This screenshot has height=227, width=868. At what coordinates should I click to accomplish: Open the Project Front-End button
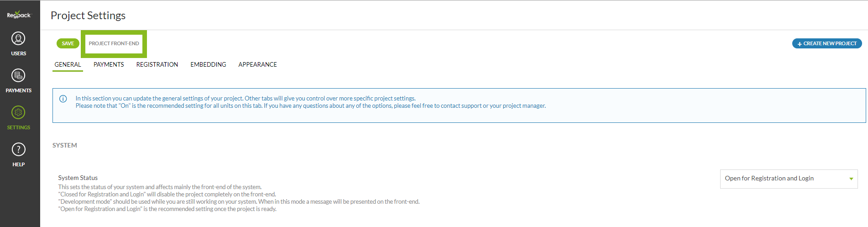(114, 43)
